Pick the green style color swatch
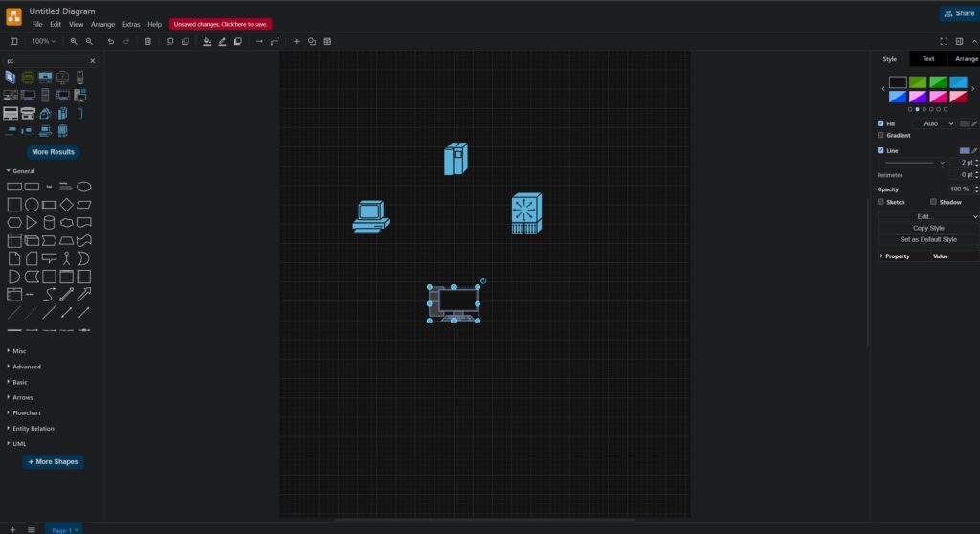 coord(918,82)
